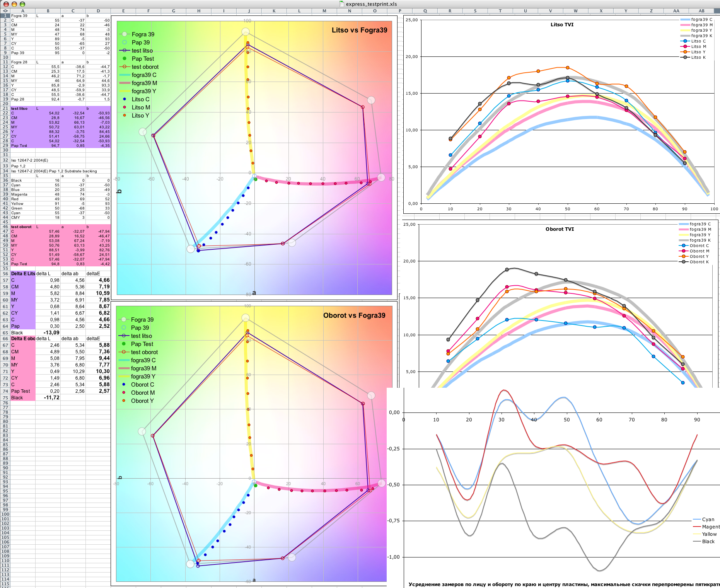720x588 pixels.
Task: Select row 21 header
Action: (x=5, y=109)
